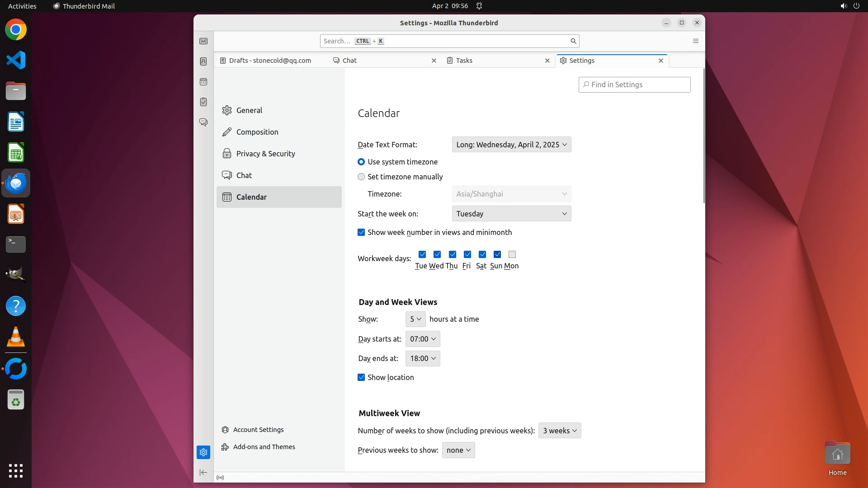Click the Settings gear in spaces toolbar
Viewport: 868px width, 488px height.
pos(203,452)
